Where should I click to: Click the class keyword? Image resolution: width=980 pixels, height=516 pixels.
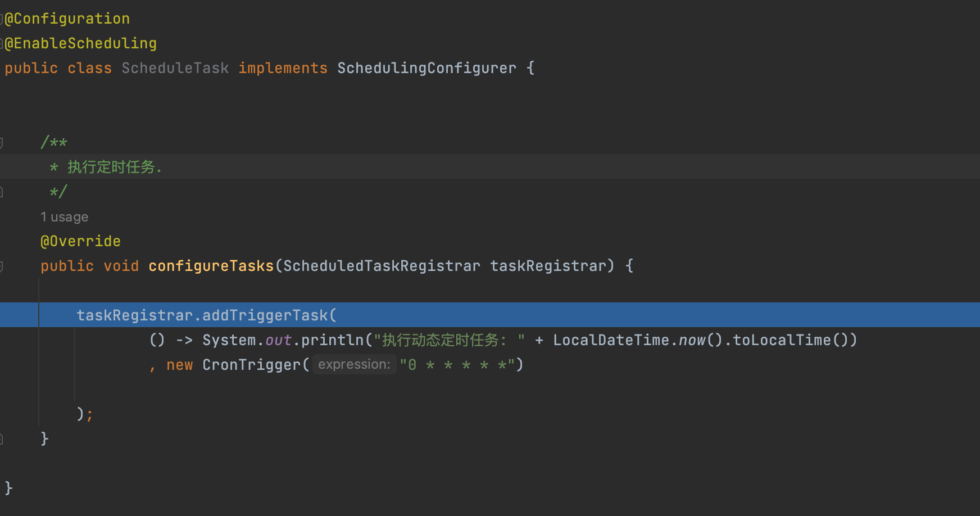click(90, 68)
